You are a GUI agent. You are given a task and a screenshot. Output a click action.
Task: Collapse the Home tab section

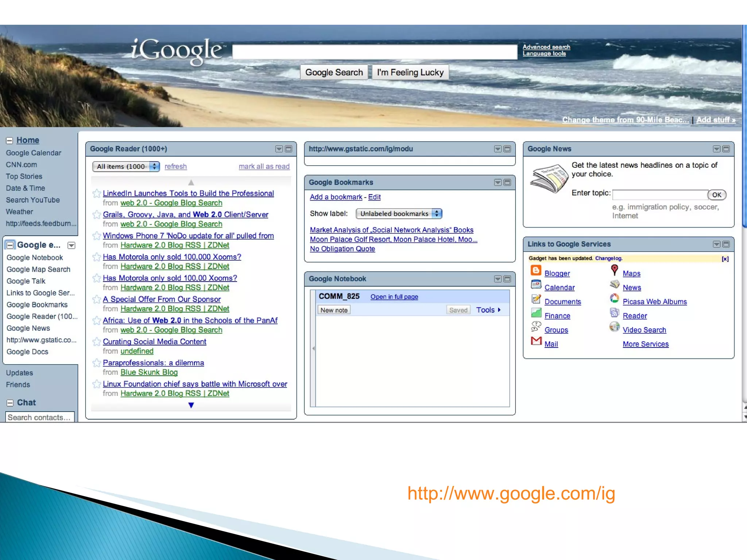(9, 140)
